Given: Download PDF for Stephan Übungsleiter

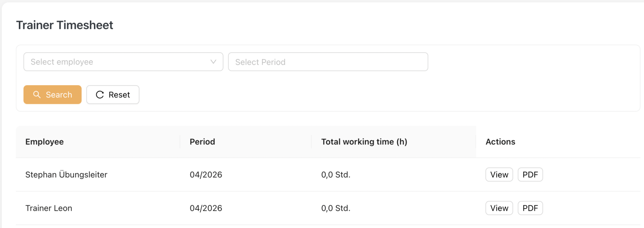Looking at the screenshot, I should (x=530, y=175).
